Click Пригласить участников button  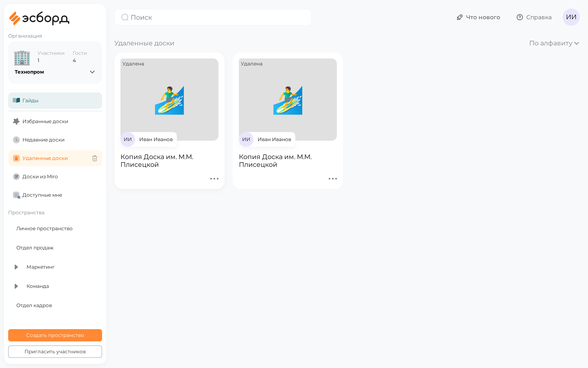click(x=55, y=351)
